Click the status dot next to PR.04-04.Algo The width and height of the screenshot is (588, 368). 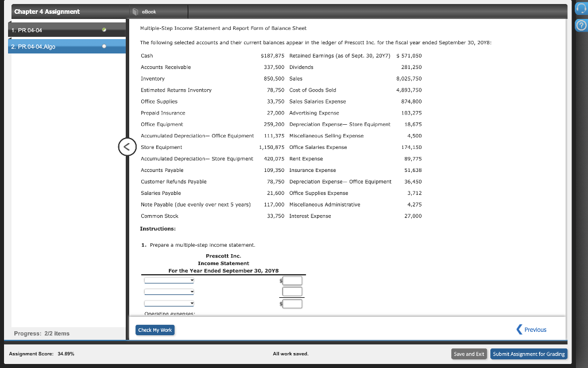point(103,46)
